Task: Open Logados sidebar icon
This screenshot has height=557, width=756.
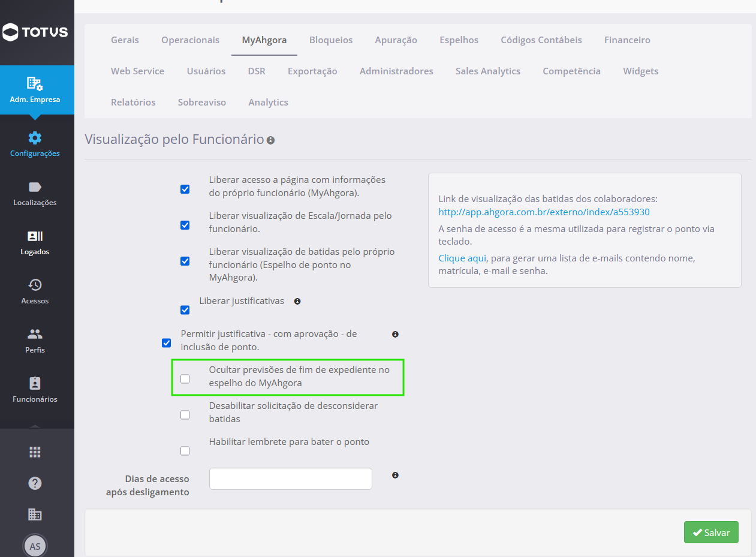Action: [35, 236]
